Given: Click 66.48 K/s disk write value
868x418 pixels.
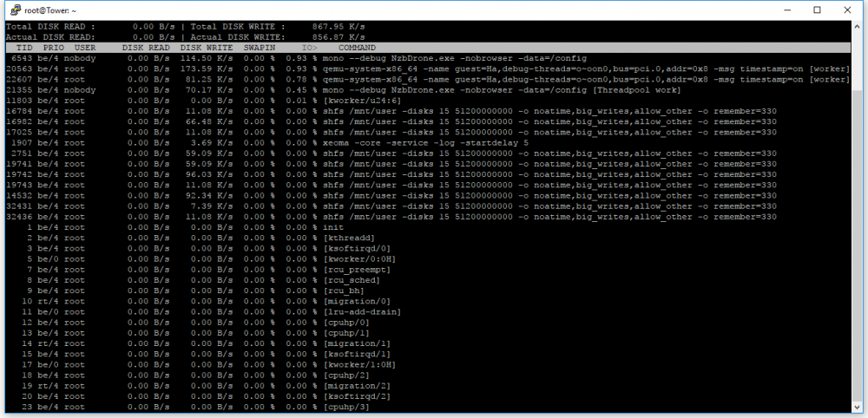Looking at the screenshot, I should point(209,121).
